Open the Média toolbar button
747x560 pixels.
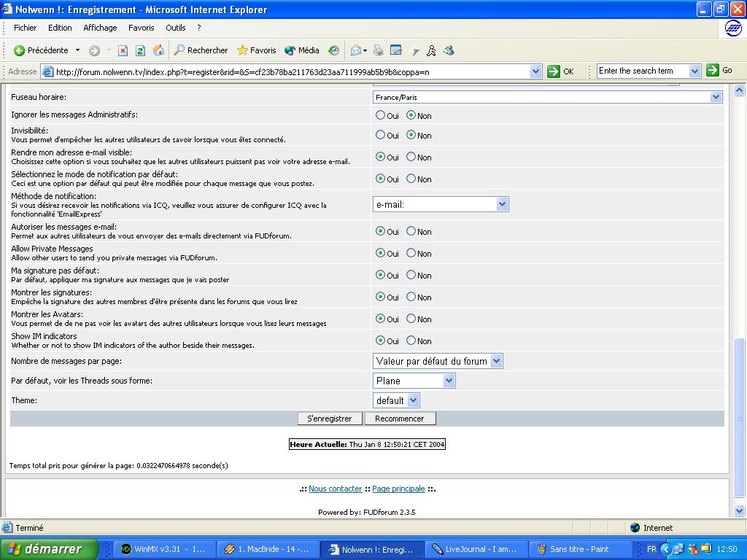pyautogui.click(x=301, y=50)
